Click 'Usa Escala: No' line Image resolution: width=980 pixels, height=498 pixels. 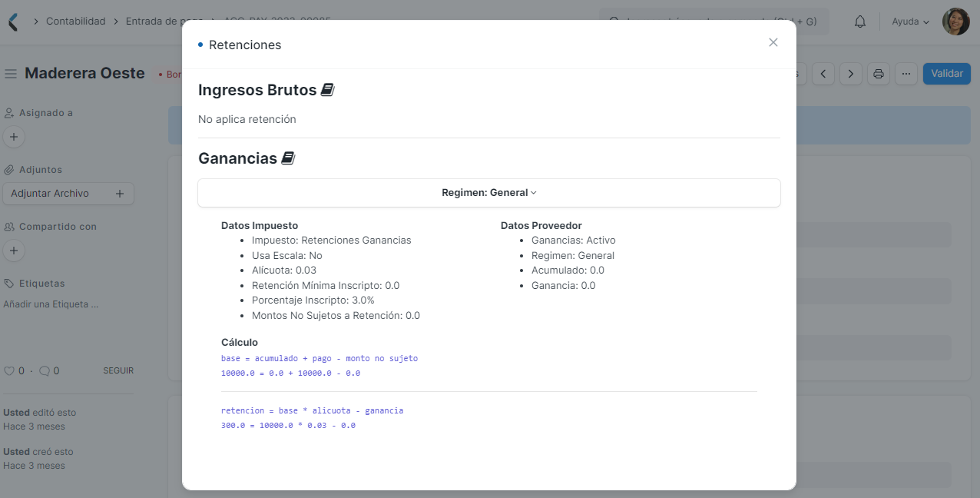tap(287, 255)
